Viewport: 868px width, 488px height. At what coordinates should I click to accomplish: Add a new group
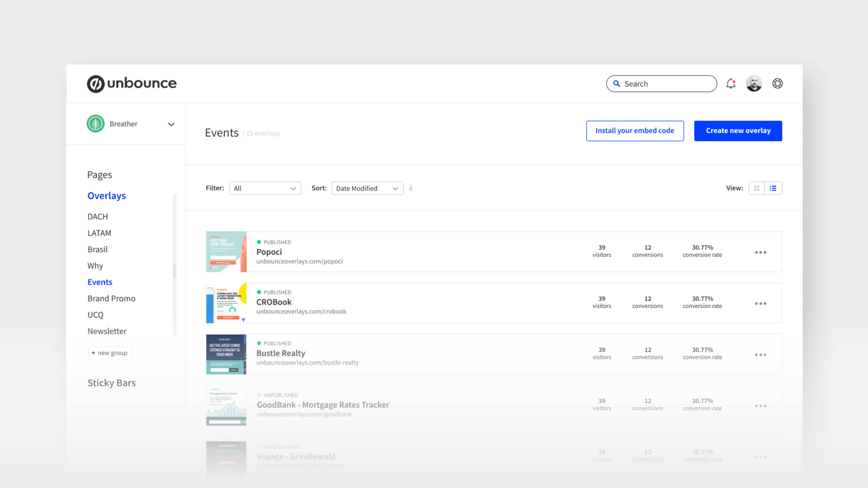pos(110,353)
